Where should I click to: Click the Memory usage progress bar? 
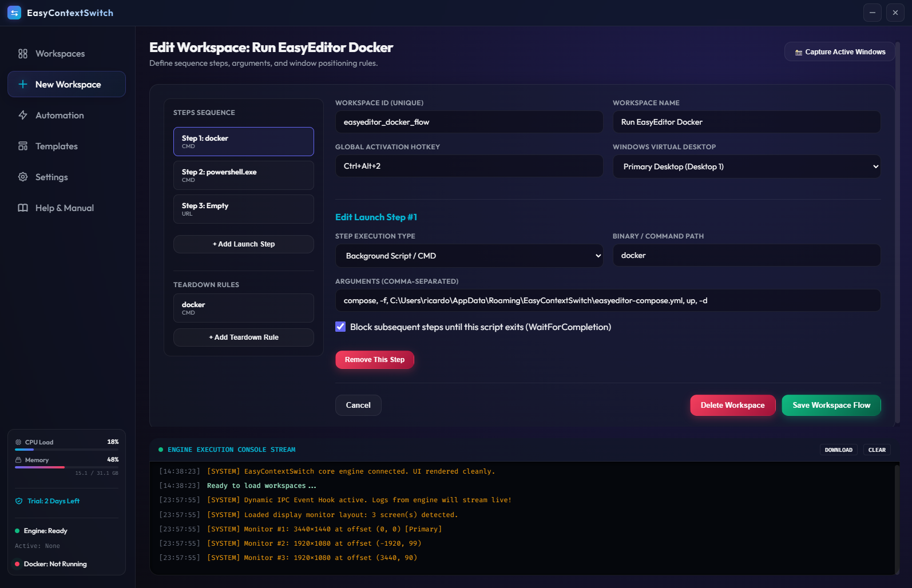coord(66,467)
